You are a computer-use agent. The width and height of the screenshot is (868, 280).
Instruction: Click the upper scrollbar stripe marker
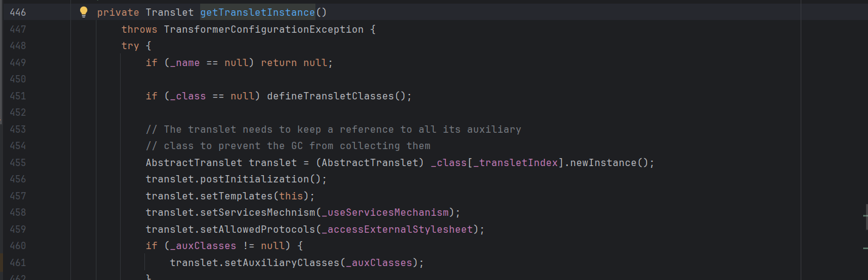click(x=864, y=215)
